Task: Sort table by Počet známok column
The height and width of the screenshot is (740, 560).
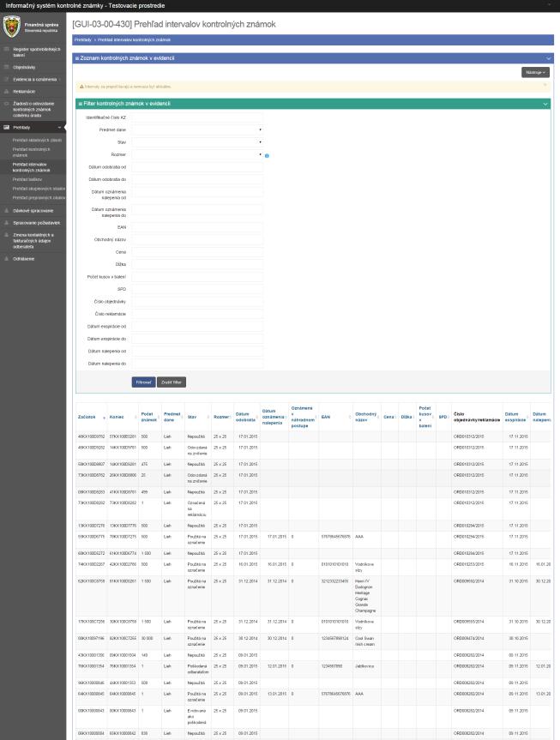Action: [x=148, y=417]
